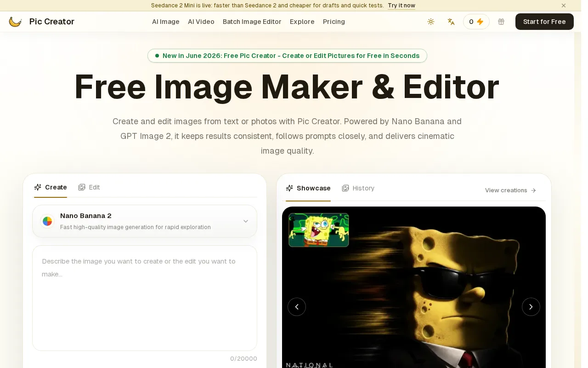588x368 pixels.
Task: Select the History tab
Action: tap(358, 188)
